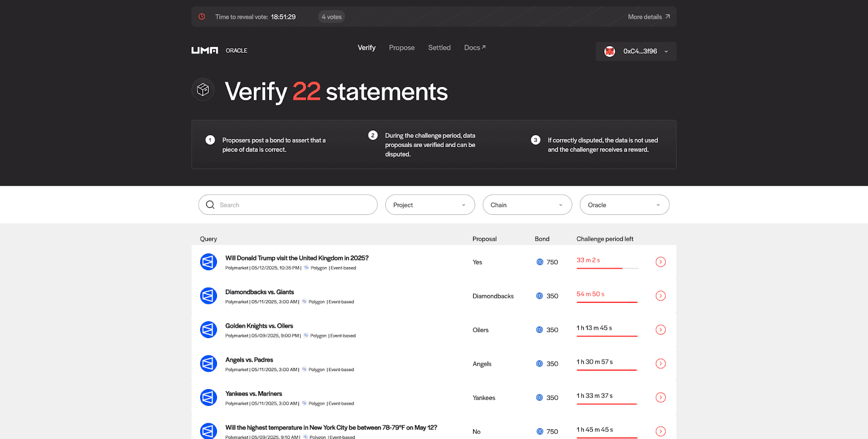Switch to the Propose tab

point(401,48)
